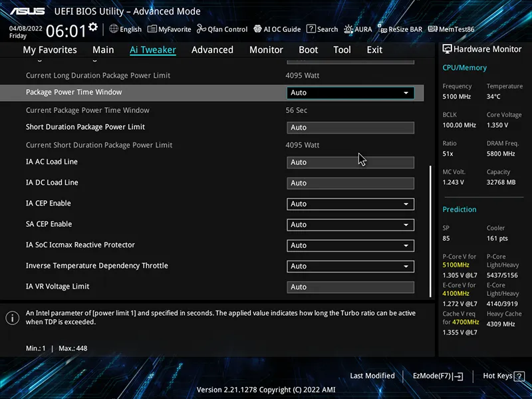
Task: Click the 56 Sec time window value
Action: pyautogui.click(x=296, y=110)
